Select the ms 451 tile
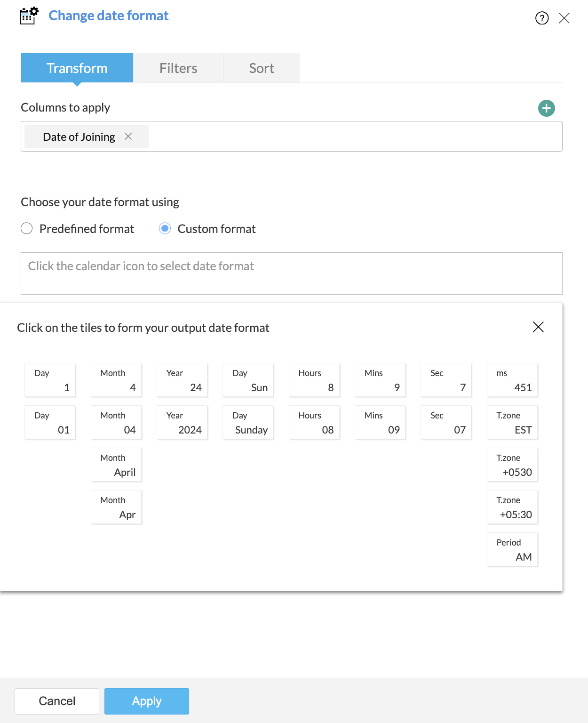The height and width of the screenshot is (723, 588). [512, 380]
